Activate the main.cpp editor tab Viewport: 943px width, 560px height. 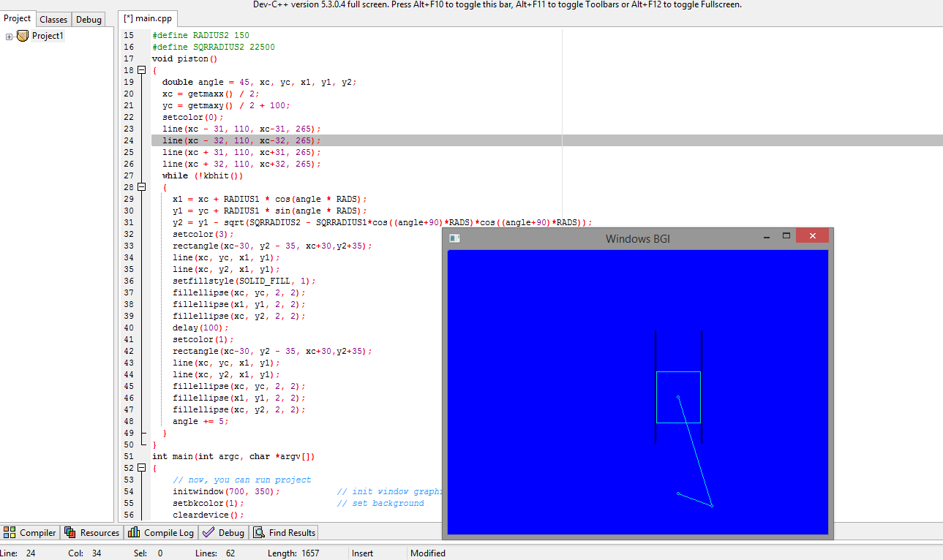pyautogui.click(x=147, y=18)
